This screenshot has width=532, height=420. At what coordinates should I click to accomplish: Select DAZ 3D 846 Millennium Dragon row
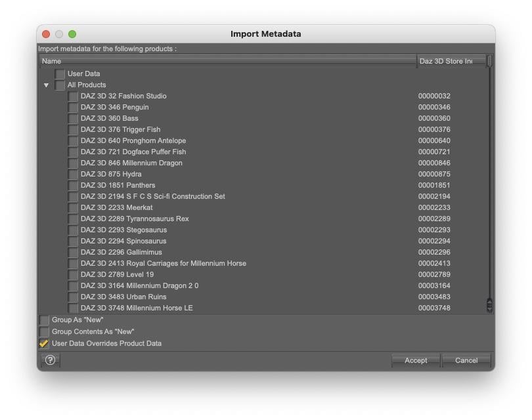pyautogui.click(x=131, y=163)
